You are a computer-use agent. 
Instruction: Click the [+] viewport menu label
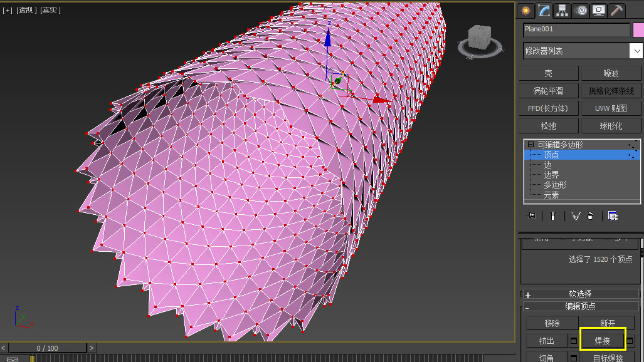tap(8, 10)
